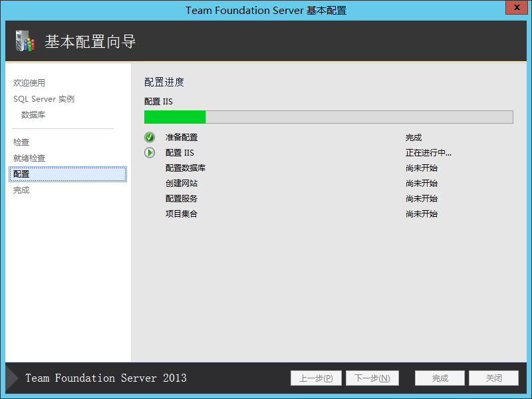This screenshot has height=399, width=532.
Task: Click 尚未开始 status for 项目集合
Action: (422, 213)
